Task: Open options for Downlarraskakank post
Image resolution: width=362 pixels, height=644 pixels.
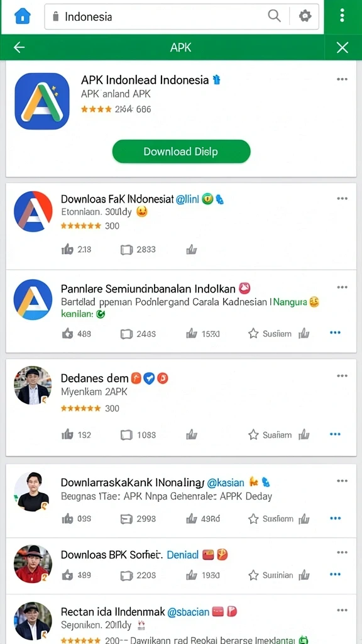Action: [x=342, y=480]
